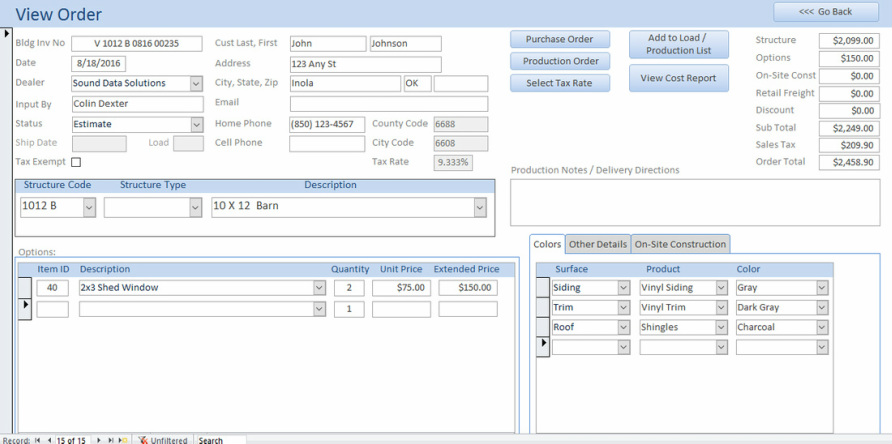Create new blank record in navigation bar
Image resolution: width=892 pixels, height=444 pixels.
123,440
